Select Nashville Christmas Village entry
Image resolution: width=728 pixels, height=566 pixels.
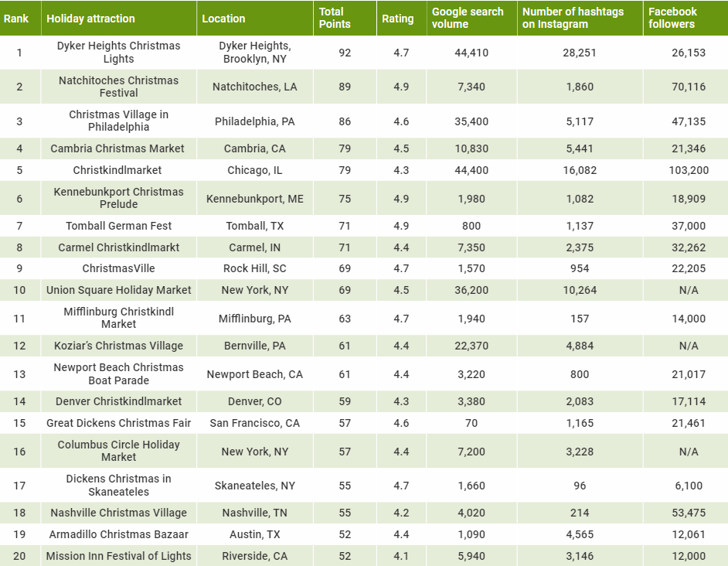(117, 513)
